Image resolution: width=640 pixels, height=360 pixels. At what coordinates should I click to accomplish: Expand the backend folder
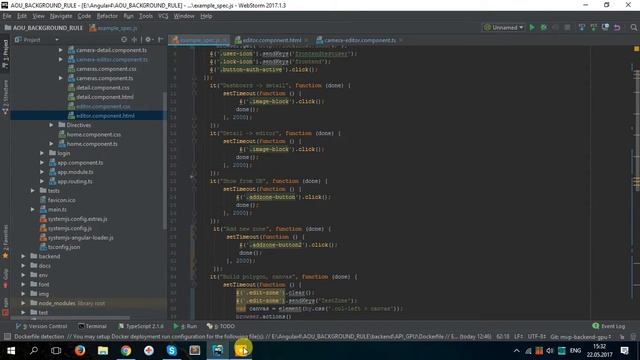pos(23,257)
